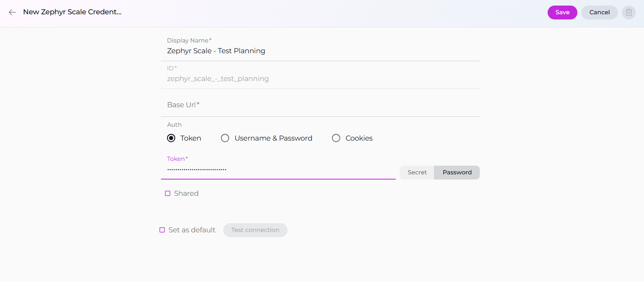Click the Auth section label
The image size is (644, 282).
point(174,125)
